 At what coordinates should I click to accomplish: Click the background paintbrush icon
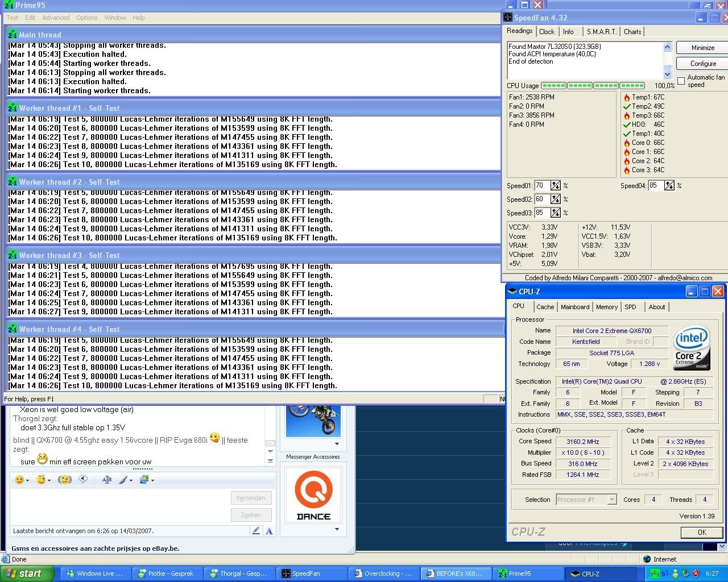123,480
